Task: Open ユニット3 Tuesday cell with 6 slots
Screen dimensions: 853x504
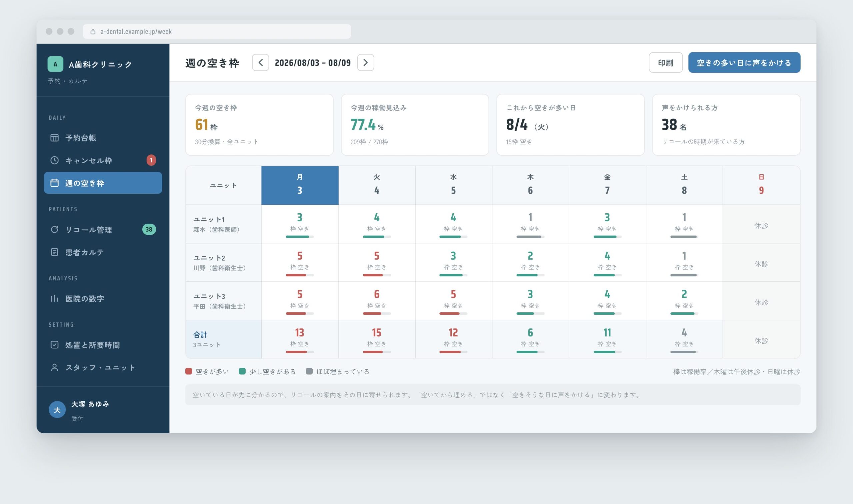Action: click(377, 301)
